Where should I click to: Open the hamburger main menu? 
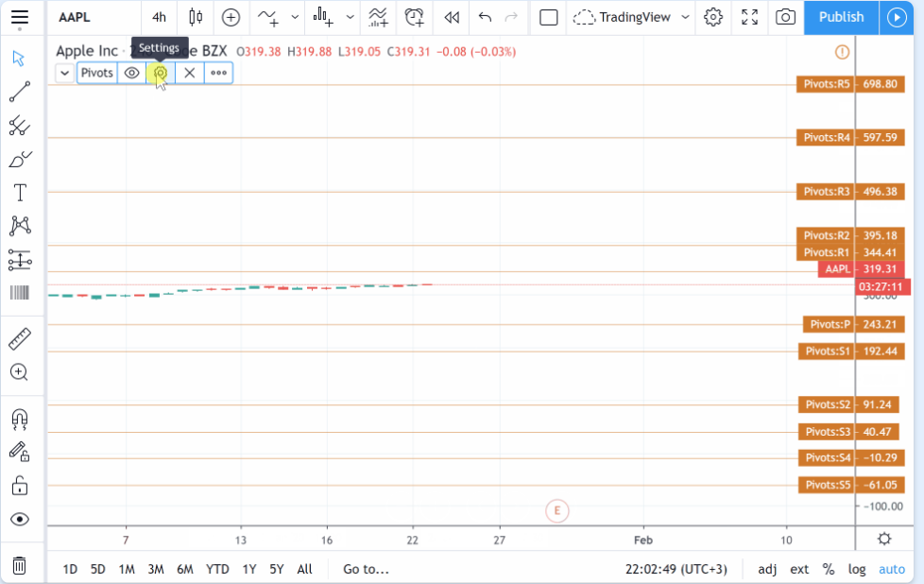pyautogui.click(x=20, y=17)
